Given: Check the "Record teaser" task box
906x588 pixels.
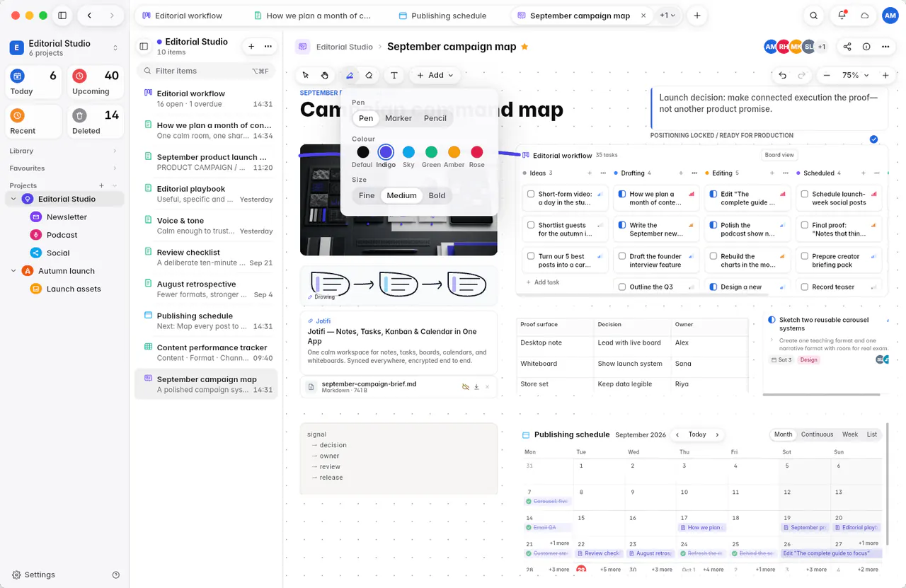Looking at the screenshot, I should [804, 287].
